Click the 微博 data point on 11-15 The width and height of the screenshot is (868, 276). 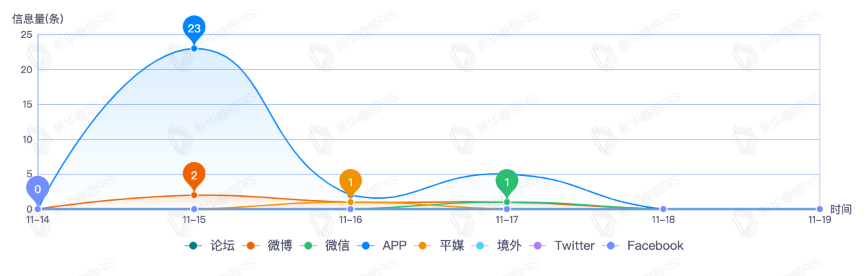click(194, 195)
